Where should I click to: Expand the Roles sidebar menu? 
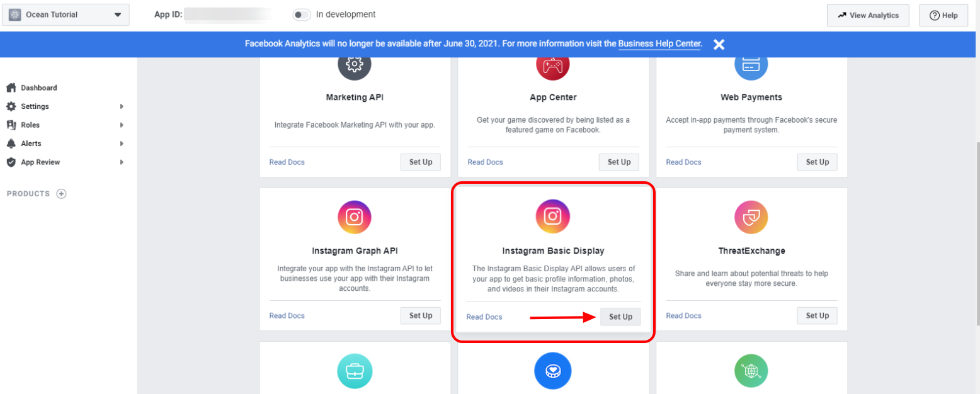66,125
